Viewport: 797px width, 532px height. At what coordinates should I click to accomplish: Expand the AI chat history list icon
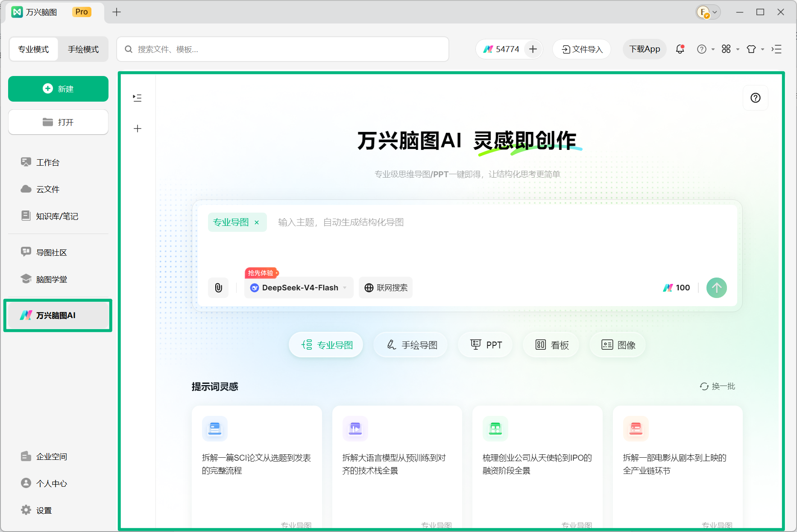click(137, 98)
